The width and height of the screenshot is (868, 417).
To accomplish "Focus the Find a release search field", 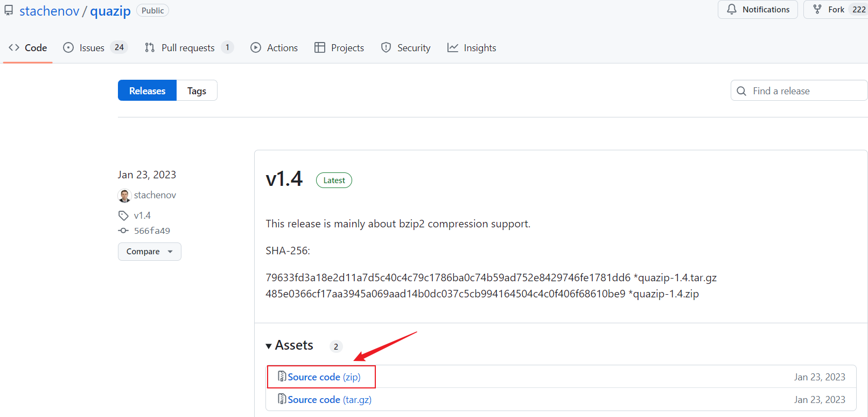I will 799,91.
